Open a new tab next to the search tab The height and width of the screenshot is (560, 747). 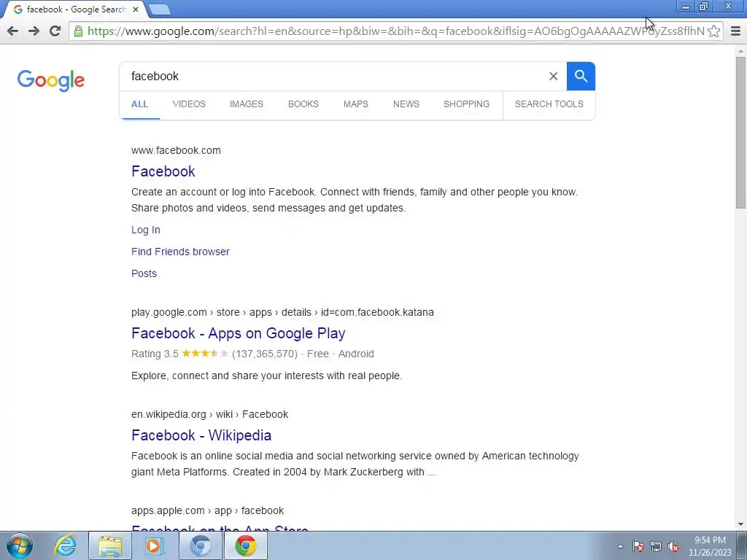point(159,9)
